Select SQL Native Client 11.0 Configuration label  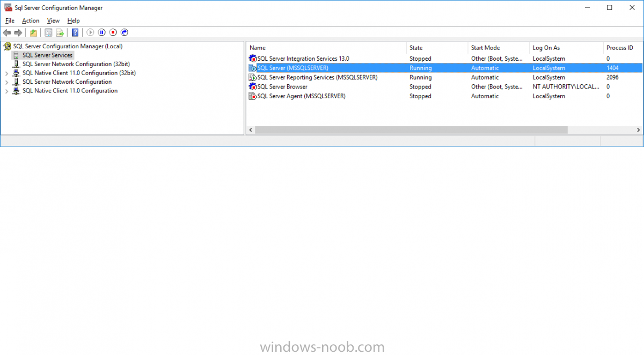click(x=70, y=91)
